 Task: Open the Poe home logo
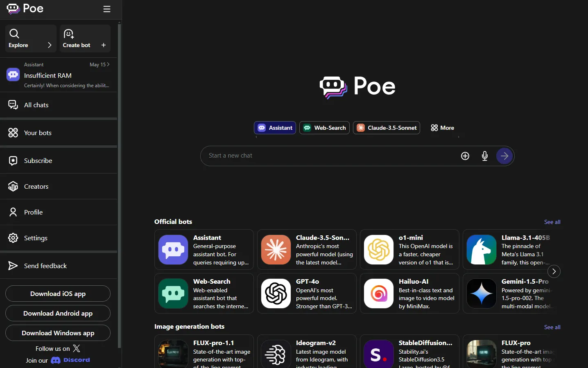pos(25,9)
